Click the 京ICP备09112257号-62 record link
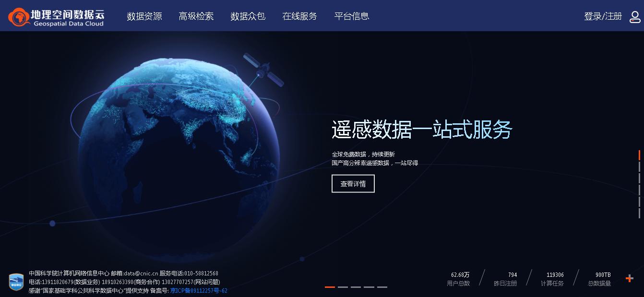The height and width of the screenshot is (297, 644). pos(199,290)
